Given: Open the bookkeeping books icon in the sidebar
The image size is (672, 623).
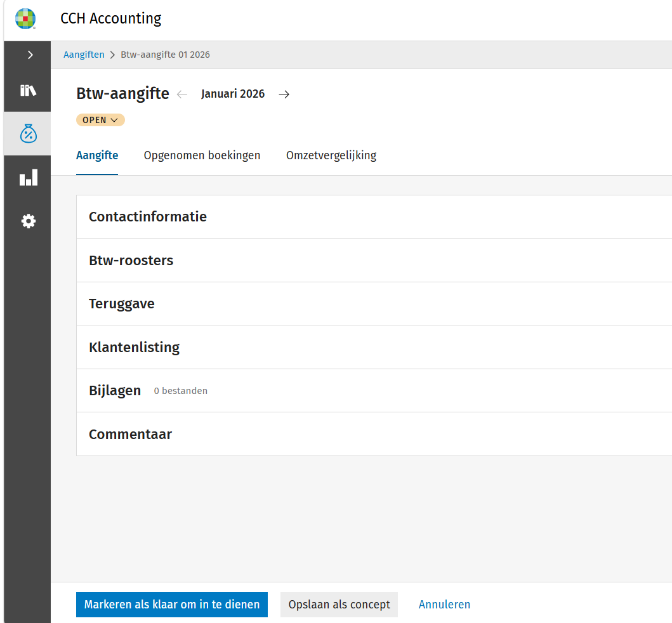Looking at the screenshot, I should click(x=28, y=91).
